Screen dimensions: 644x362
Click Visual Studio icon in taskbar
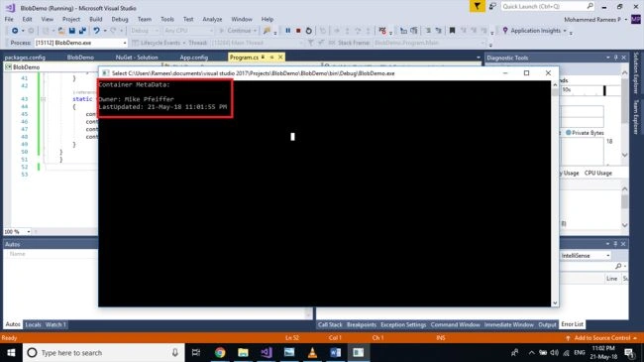coord(267,352)
